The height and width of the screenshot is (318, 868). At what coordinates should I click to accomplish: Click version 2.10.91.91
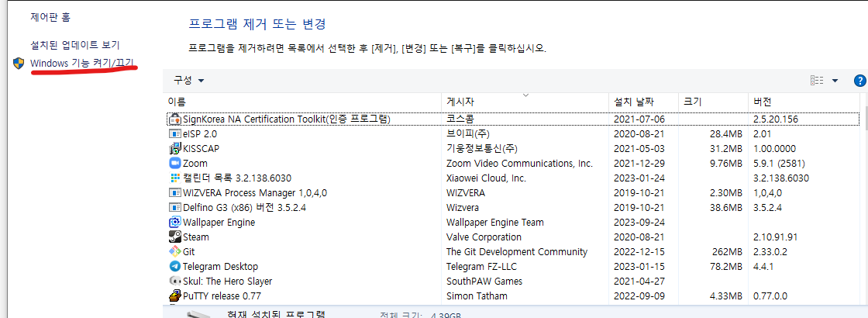775,237
